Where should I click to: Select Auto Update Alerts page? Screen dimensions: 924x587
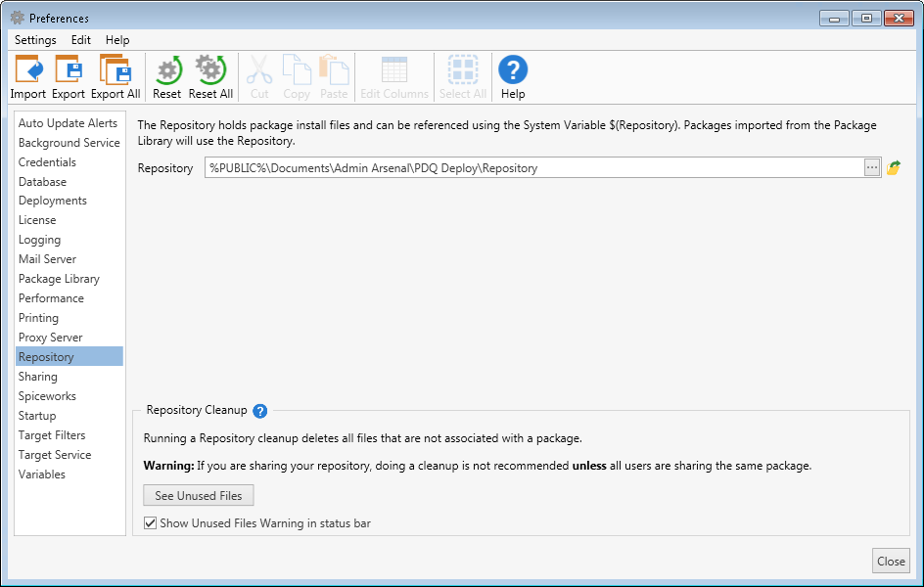69,123
